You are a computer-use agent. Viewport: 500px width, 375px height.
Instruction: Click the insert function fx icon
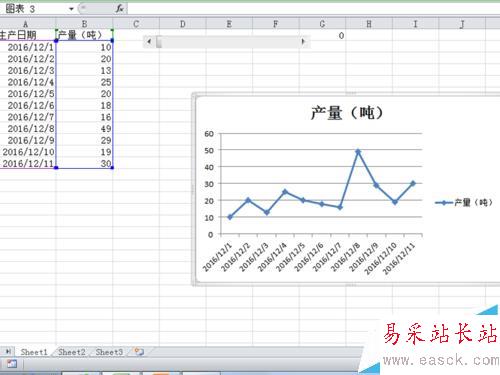tap(120, 9)
